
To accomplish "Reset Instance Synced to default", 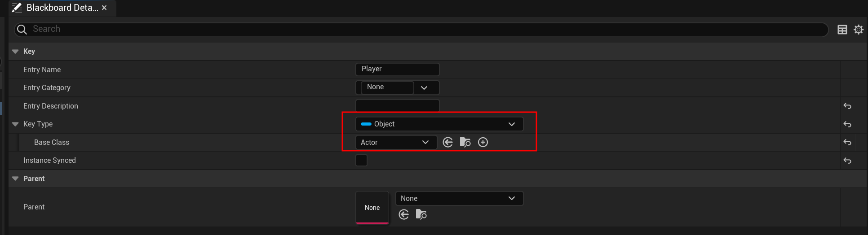I will coord(847,161).
